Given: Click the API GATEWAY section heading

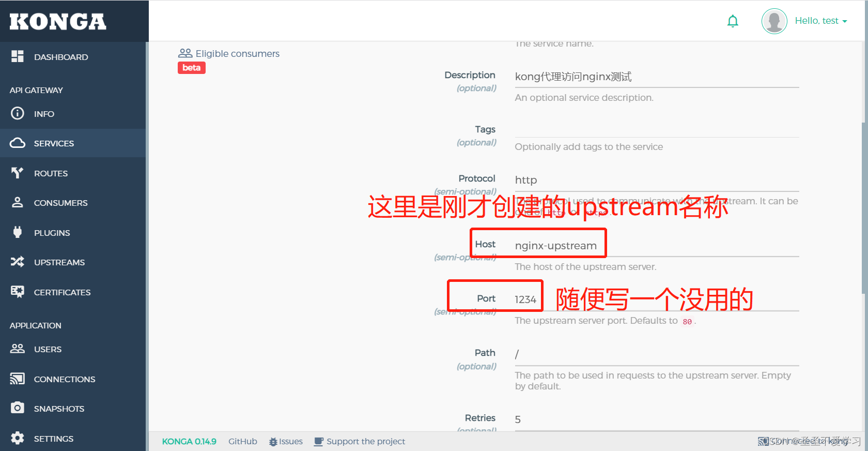Looking at the screenshot, I should click(x=36, y=90).
